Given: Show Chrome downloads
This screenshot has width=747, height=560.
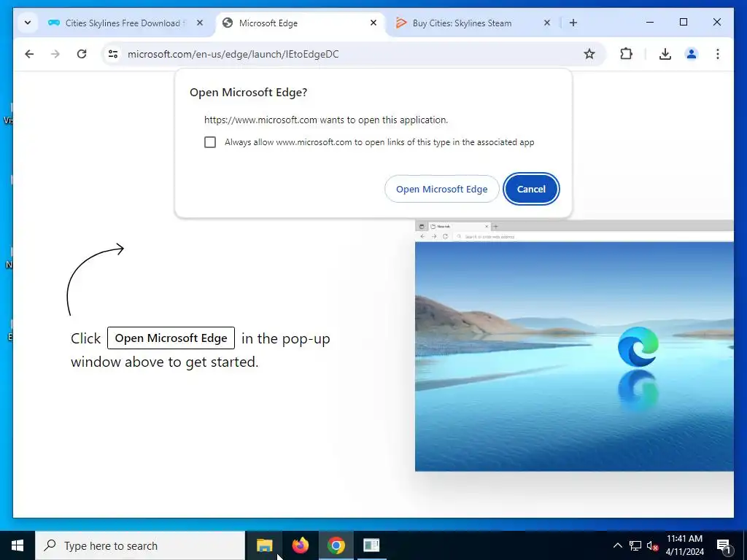Looking at the screenshot, I should [665, 54].
